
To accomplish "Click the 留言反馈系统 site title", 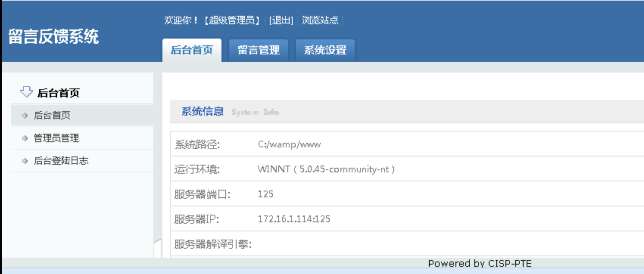I will (x=53, y=37).
